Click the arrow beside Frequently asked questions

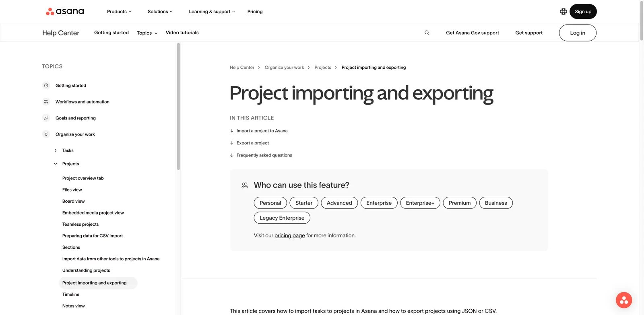(x=232, y=155)
